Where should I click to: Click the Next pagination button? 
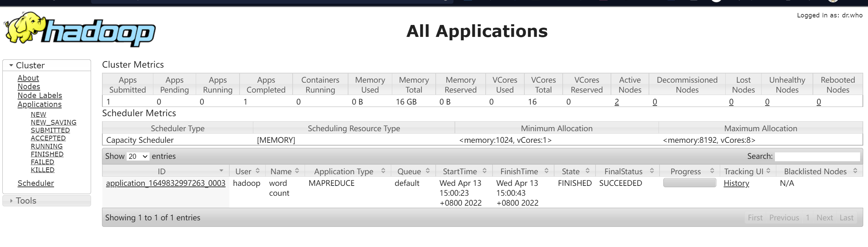coord(824,218)
